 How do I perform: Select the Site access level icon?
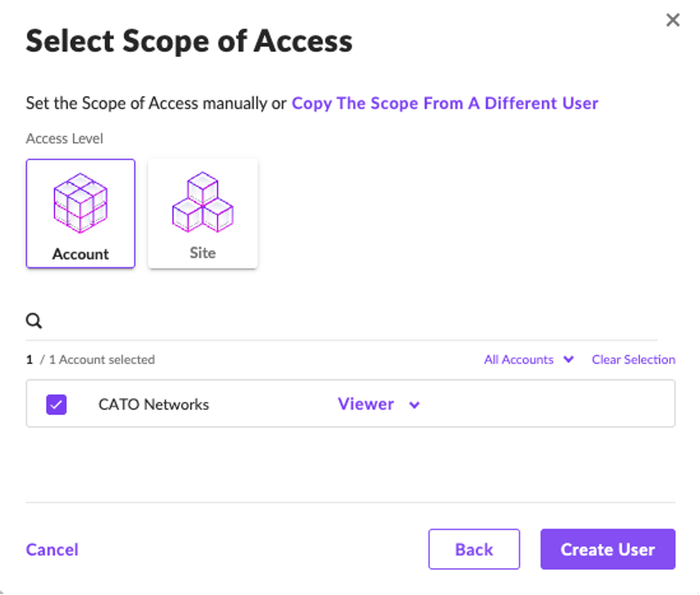(x=203, y=213)
